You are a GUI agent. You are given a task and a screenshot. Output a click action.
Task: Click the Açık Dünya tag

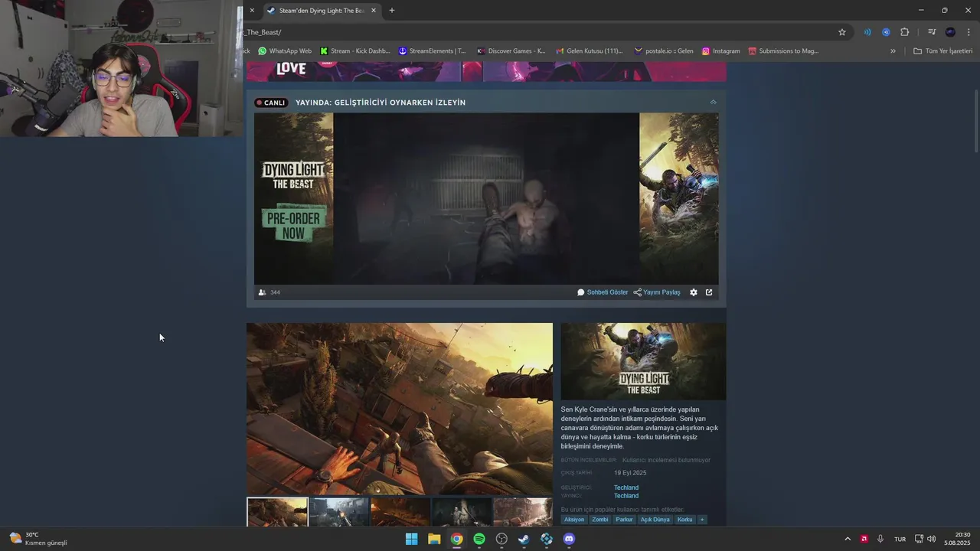tap(655, 520)
